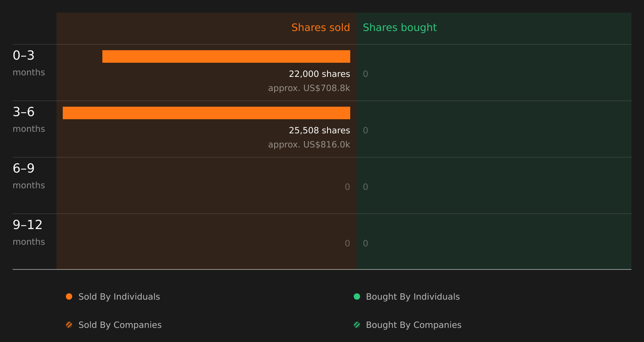This screenshot has width=644, height=342.
Task: Select the Bought By Individuals legend label
Action: 413,297
